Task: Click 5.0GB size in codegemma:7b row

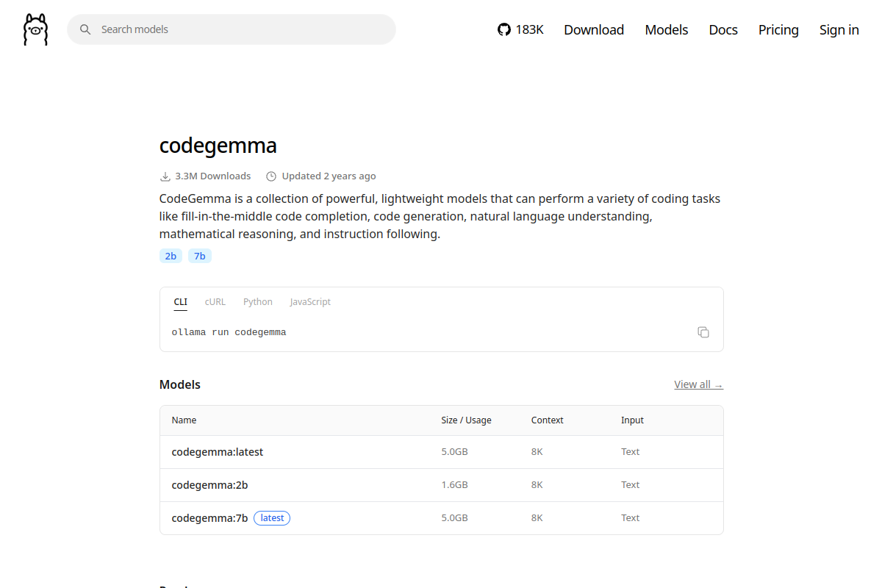Action: pos(454,518)
